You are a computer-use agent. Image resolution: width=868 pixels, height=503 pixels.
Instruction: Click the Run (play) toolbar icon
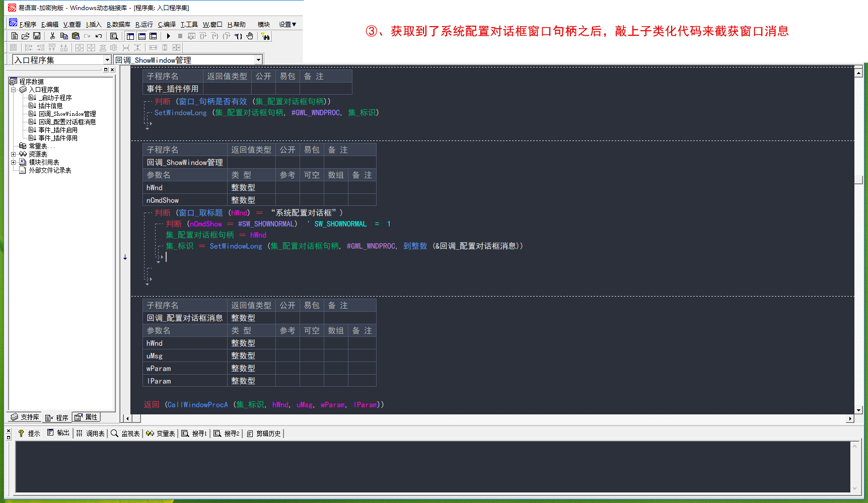pos(169,36)
